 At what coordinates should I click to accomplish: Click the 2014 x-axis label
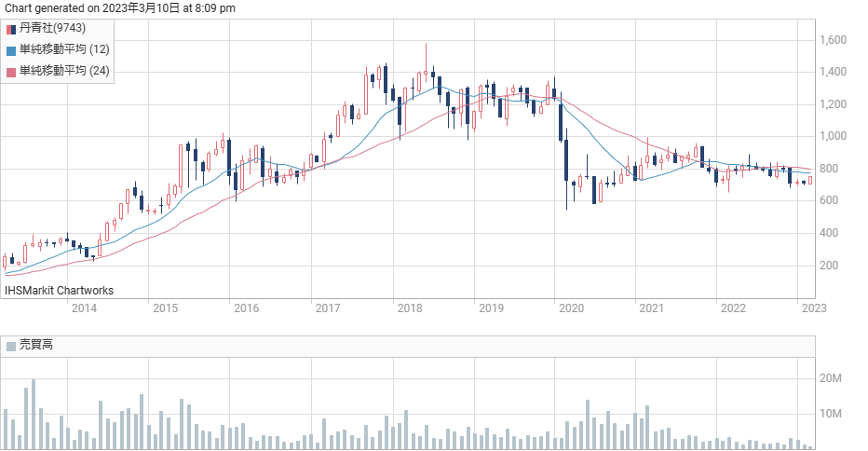84,308
